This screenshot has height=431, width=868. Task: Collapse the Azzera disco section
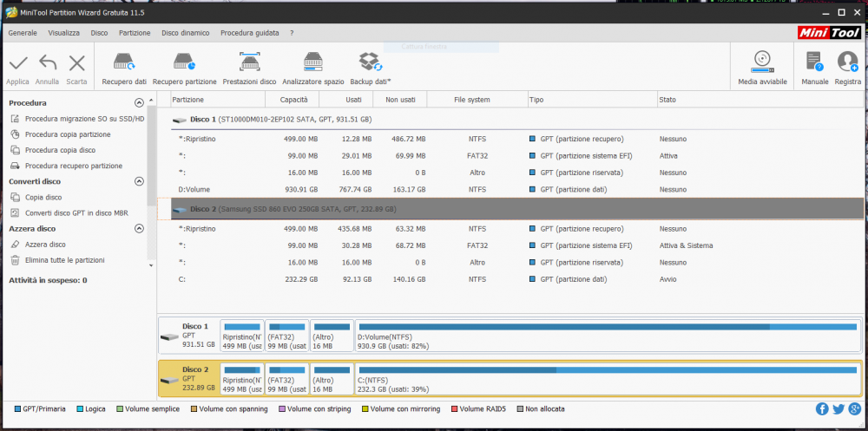point(139,228)
